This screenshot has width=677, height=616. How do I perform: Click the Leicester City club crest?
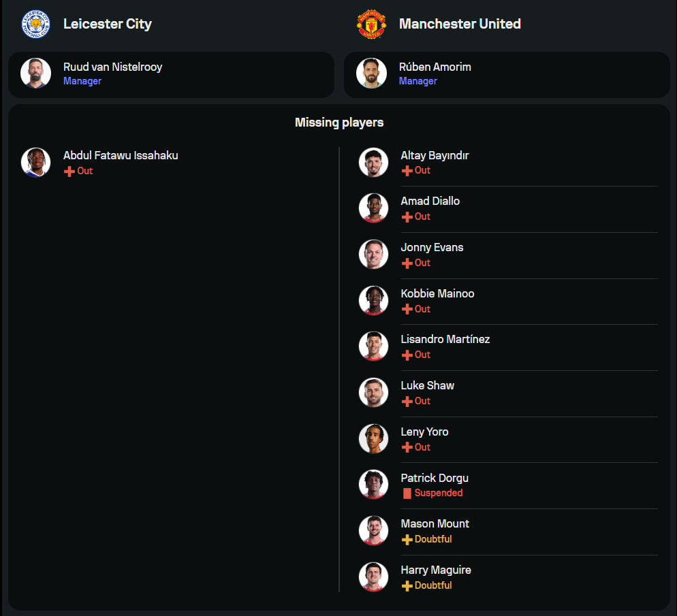(35, 24)
